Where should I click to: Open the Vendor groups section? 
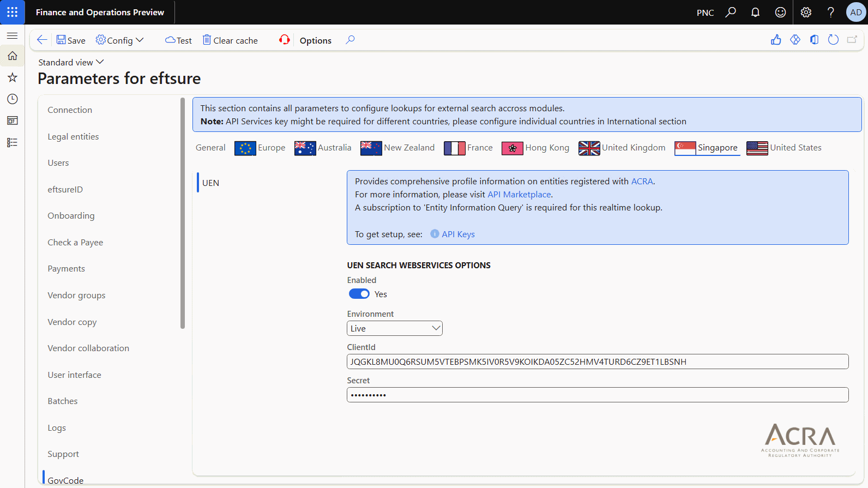[76, 296]
